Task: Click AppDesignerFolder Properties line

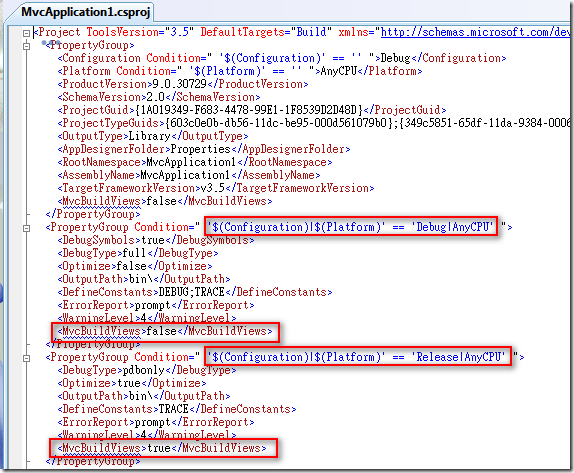Action: pos(204,149)
